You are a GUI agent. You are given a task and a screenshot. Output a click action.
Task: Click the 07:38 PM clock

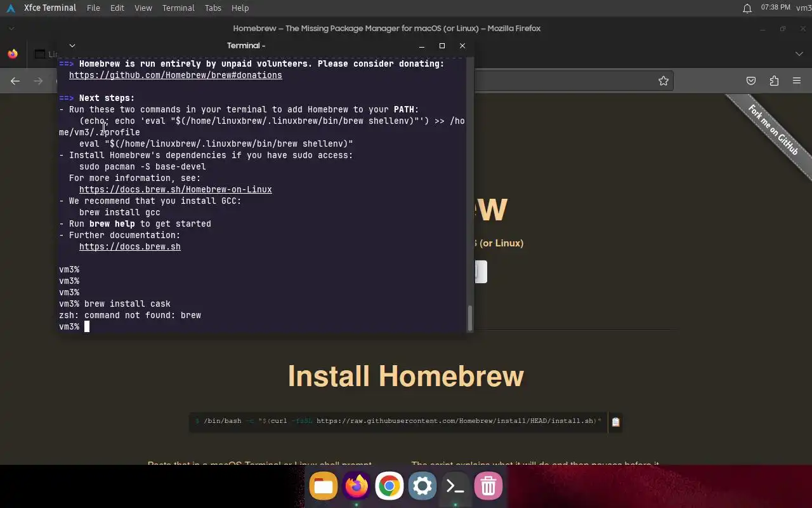click(775, 8)
